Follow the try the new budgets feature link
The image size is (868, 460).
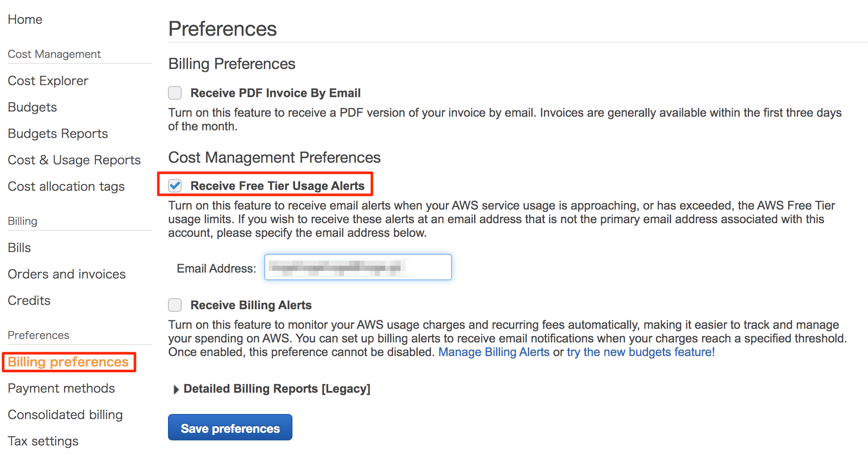point(640,352)
